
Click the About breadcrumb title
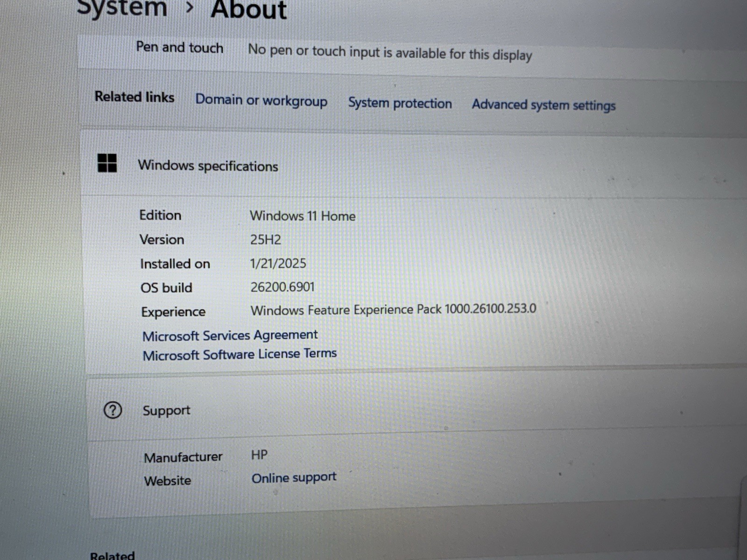248,10
